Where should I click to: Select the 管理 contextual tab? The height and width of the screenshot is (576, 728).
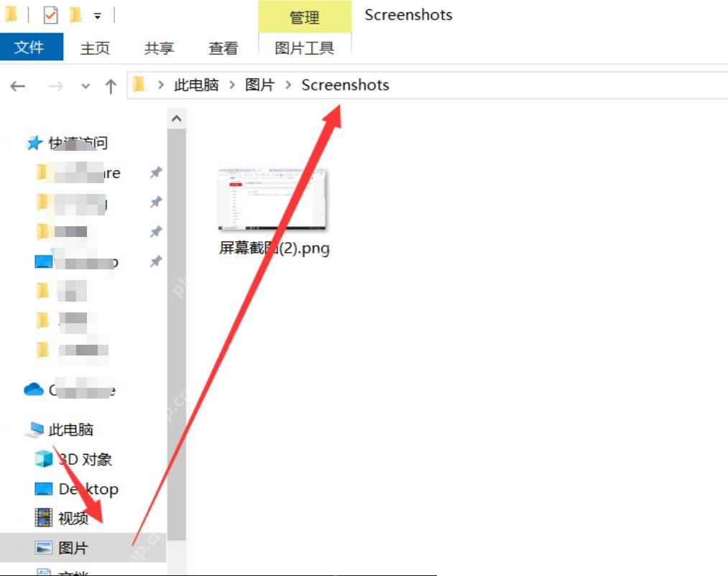[305, 17]
